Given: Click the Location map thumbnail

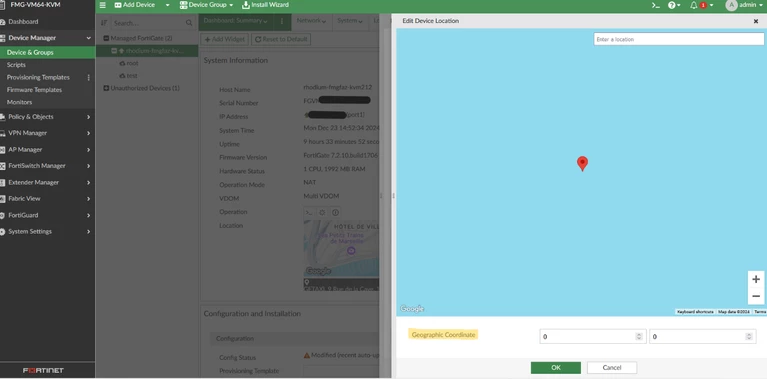Looking at the screenshot, I should (341, 248).
